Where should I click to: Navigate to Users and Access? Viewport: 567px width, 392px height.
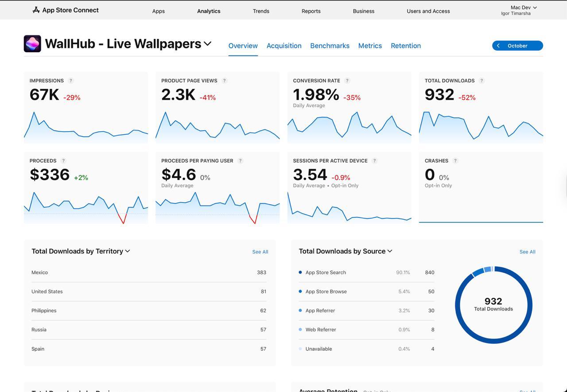tap(428, 11)
